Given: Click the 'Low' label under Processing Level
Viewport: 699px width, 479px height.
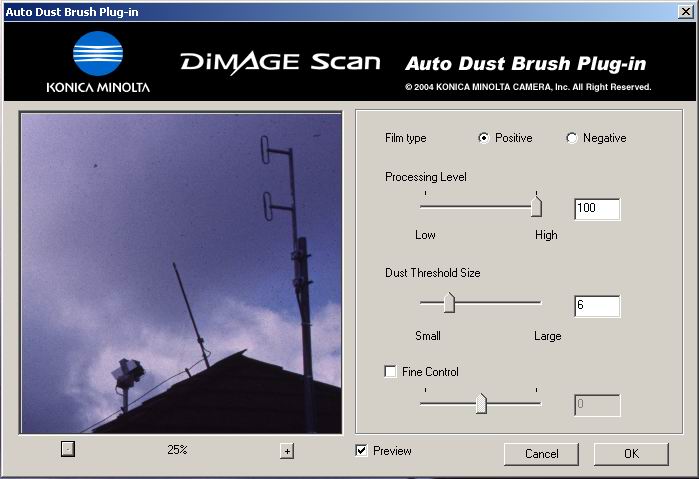Looking at the screenshot, I should tap(425, 235).
